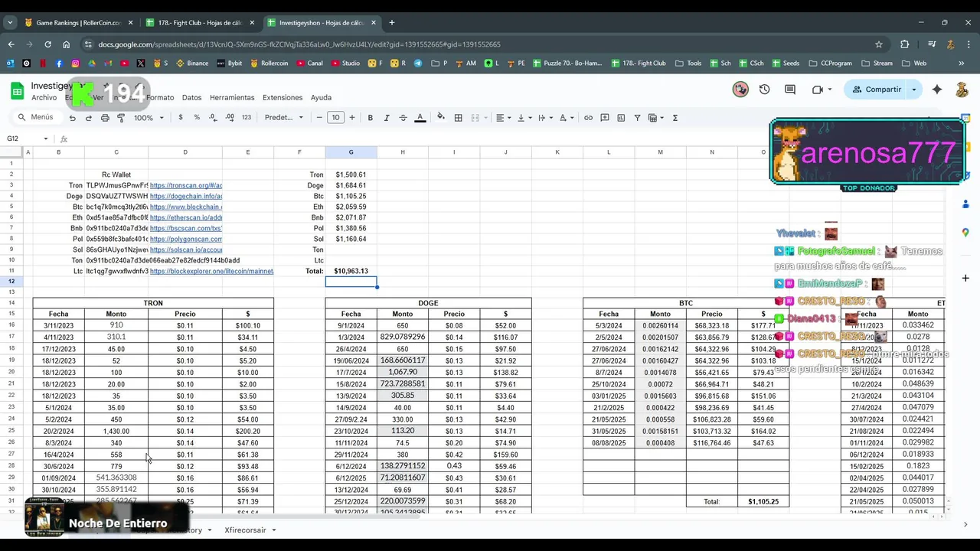Switch to 178.- Fight Club browser tab

199,23
